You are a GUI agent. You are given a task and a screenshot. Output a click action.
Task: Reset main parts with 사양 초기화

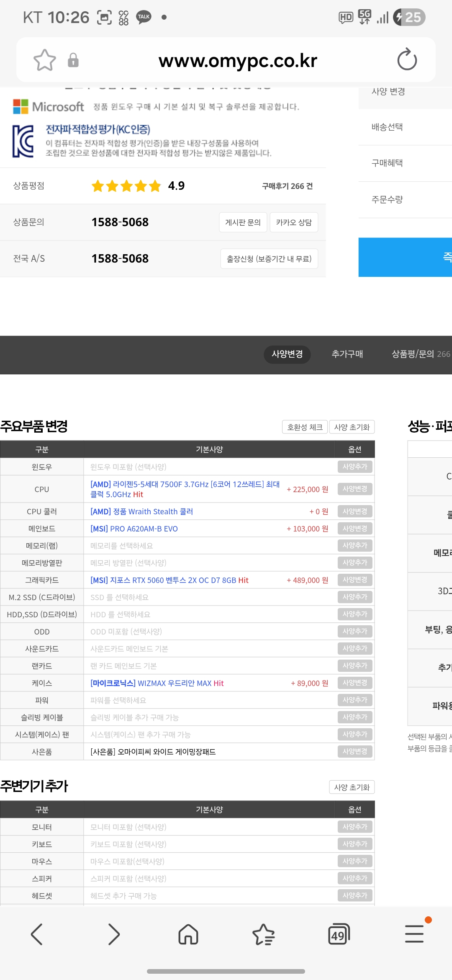click(x=352, y=427)
